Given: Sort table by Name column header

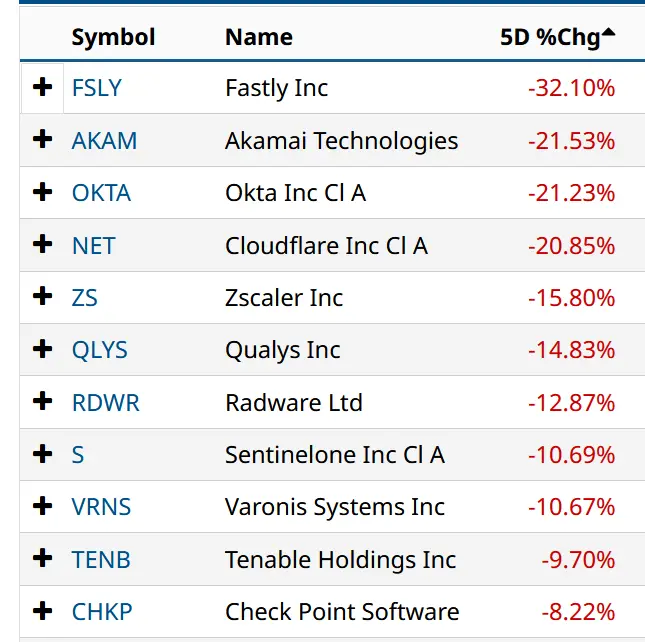Looking at the screenshot, I should (x=258, y=38).
